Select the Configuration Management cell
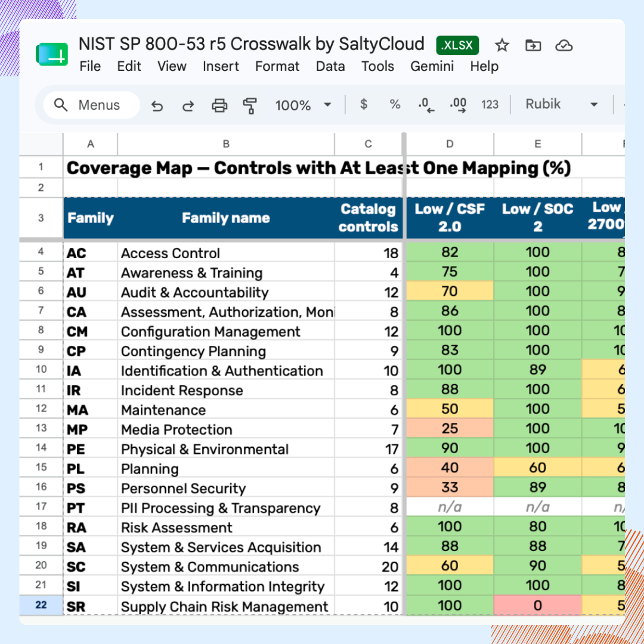644x644 pixels. [x=226, y=332]
